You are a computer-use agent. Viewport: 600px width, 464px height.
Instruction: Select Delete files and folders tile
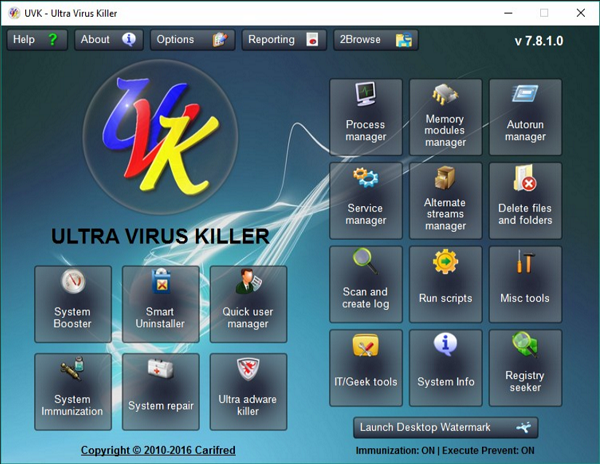(x=525, y=200)
